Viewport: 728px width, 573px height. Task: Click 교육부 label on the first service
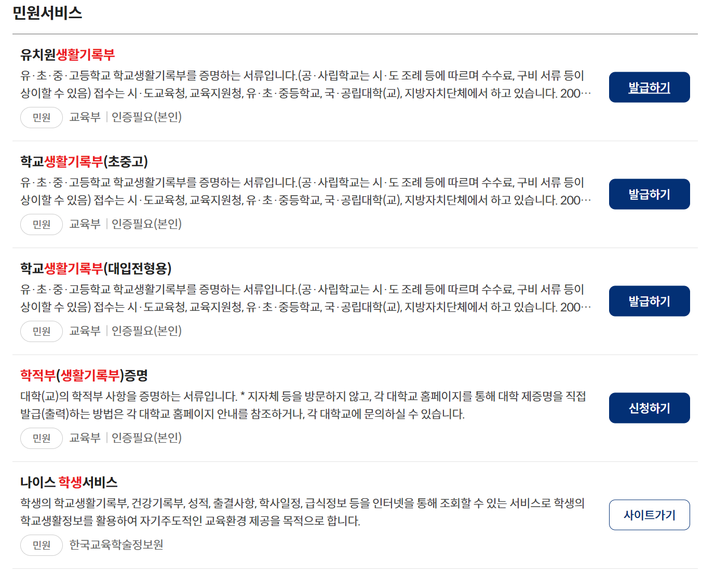[85, 117]
